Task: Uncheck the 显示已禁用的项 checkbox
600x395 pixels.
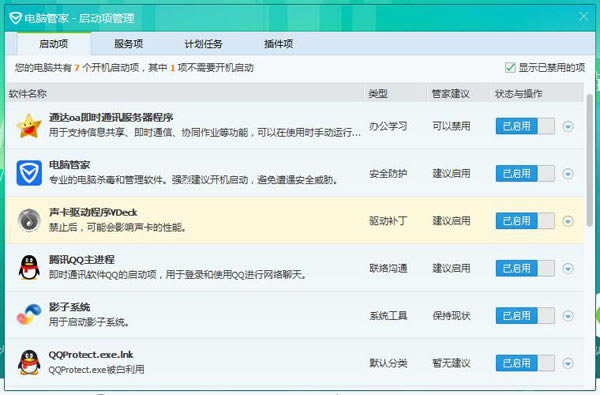Action: (x=510, y=68)
